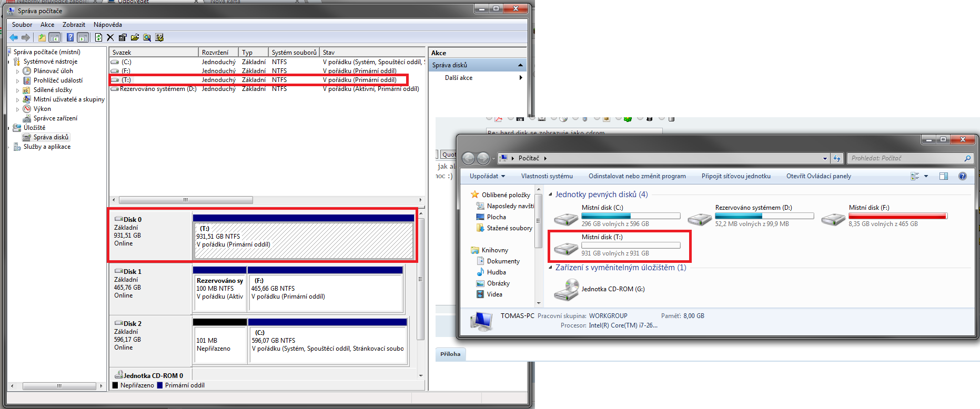The image size is (980, 409).
Task: Expand the Místní uživatelé a skupiny node
Action: click(17, 100)
